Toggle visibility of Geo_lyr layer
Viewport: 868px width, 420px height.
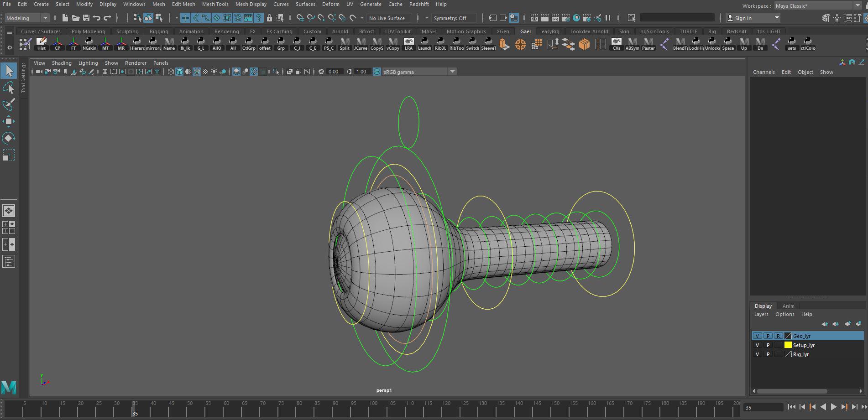[757, 336]
